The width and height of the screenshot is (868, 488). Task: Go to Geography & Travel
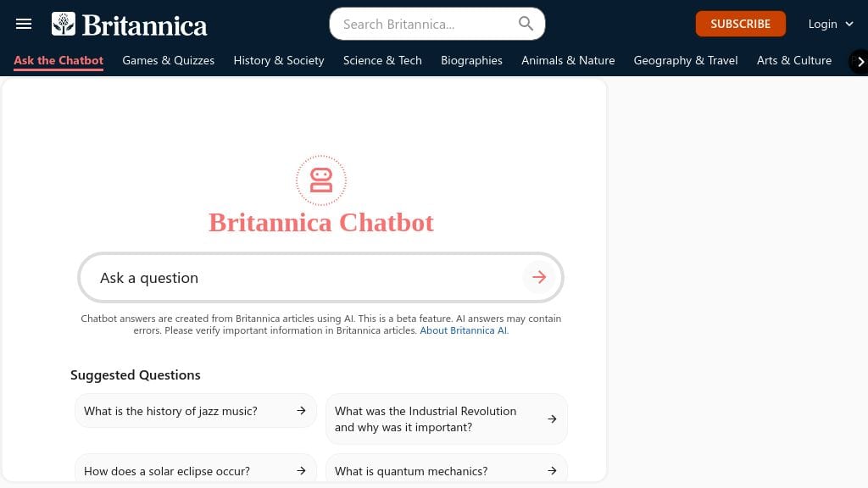coord(685,60)
